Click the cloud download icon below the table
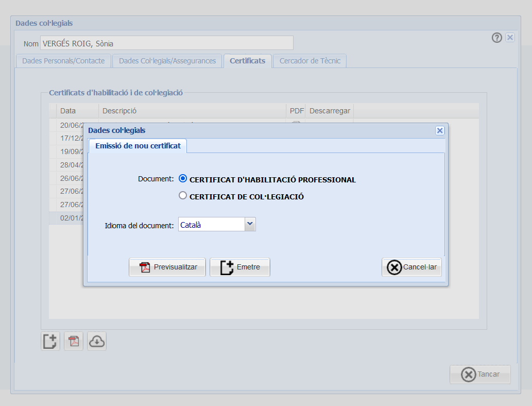 coord(97,341)
